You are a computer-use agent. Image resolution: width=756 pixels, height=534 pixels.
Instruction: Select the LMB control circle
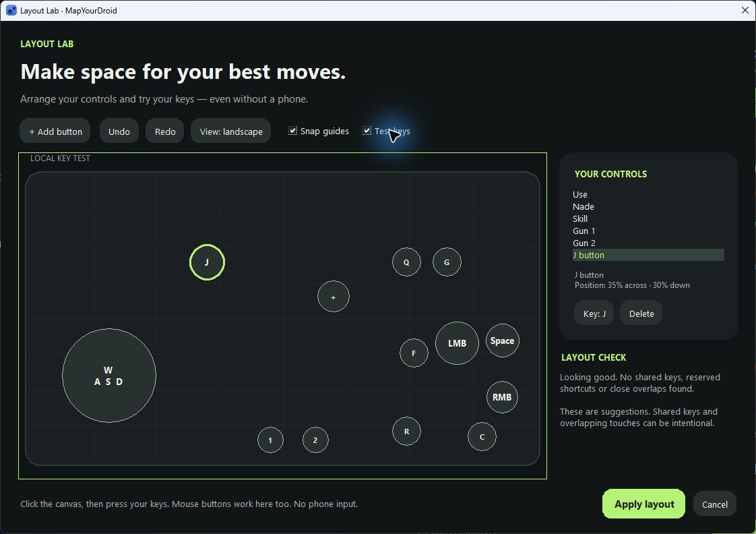coord(457,343)
